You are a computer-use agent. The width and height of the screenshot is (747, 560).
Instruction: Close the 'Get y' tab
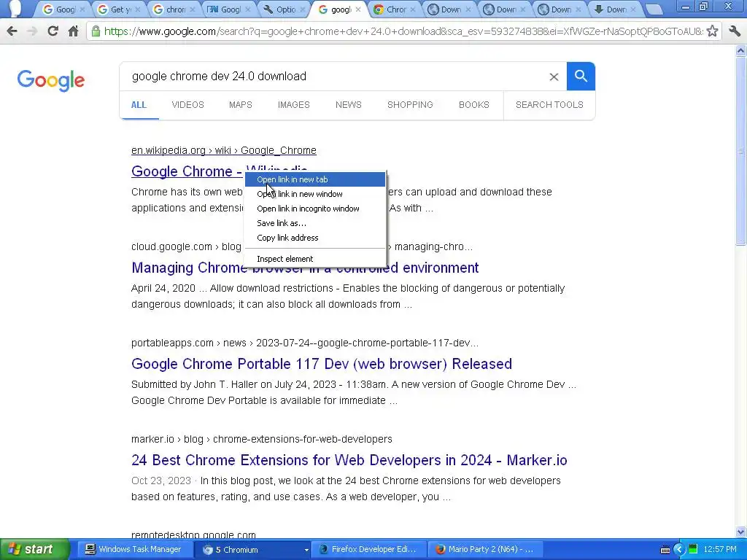point(138,9)
